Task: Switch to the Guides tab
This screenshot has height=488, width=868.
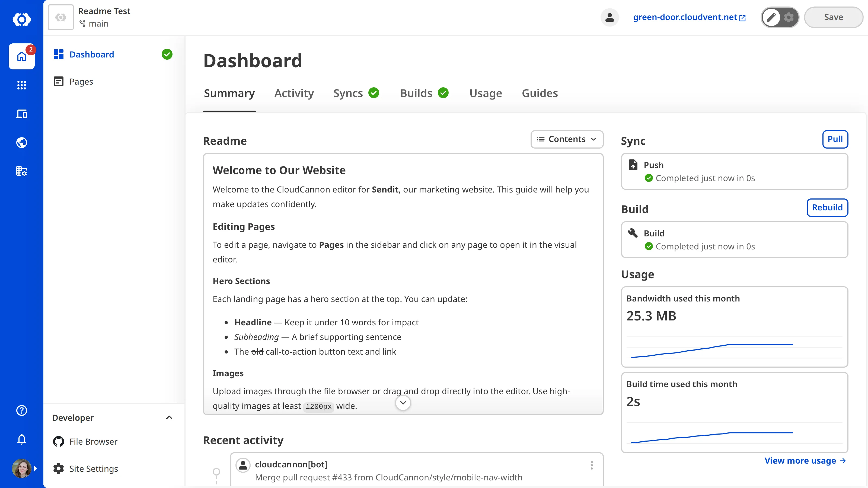Action: click(x=540, y=93)
